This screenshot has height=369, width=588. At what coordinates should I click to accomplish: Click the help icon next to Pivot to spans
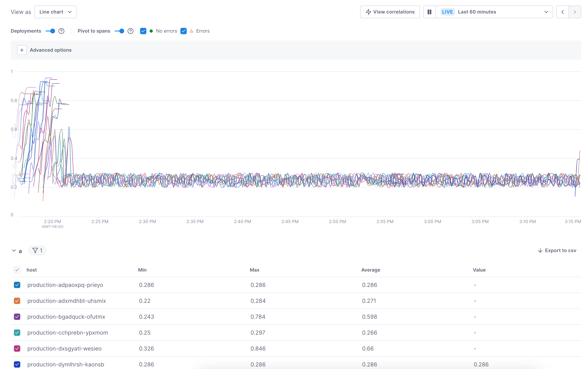tap(131, 31)
